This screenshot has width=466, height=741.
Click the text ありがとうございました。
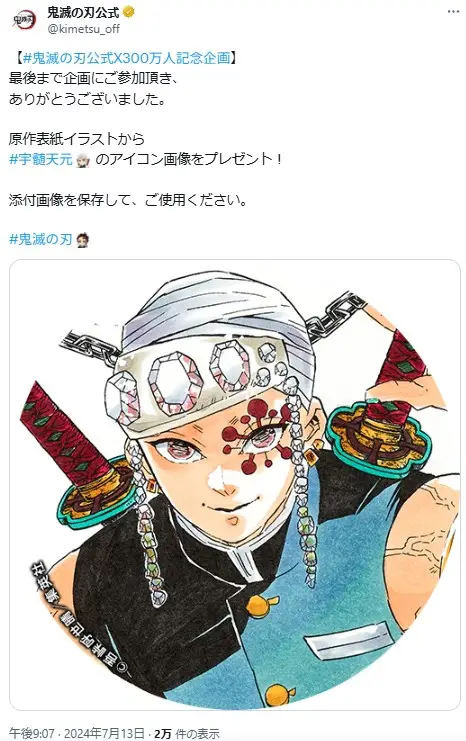point(87,99)
